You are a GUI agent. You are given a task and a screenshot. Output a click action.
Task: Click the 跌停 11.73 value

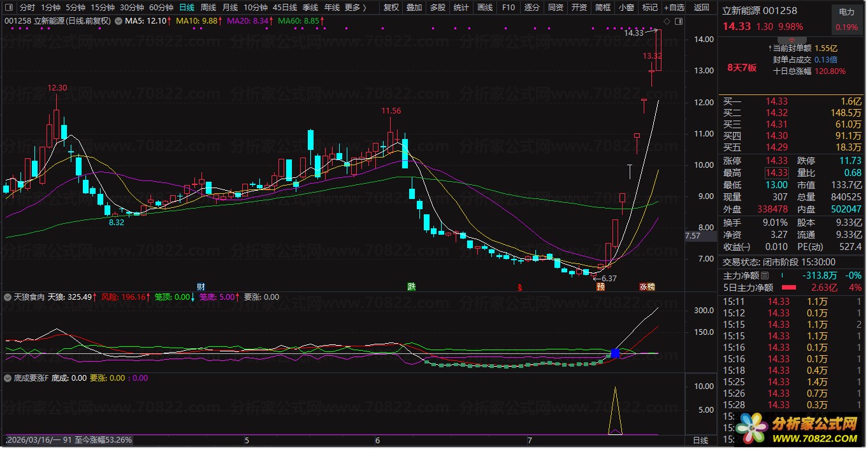tap(851, 161)
